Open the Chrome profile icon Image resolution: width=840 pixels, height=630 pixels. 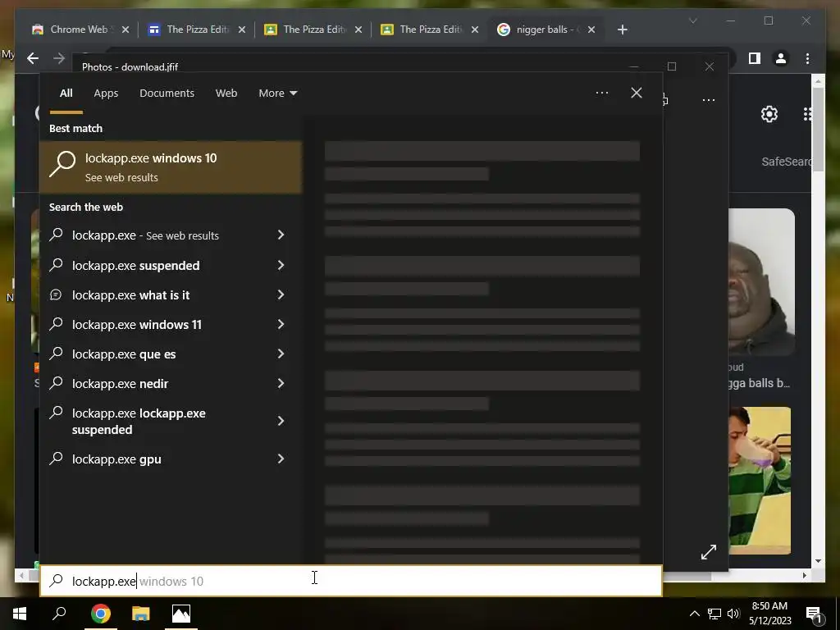pyautogui.click(x=781, y=58)
